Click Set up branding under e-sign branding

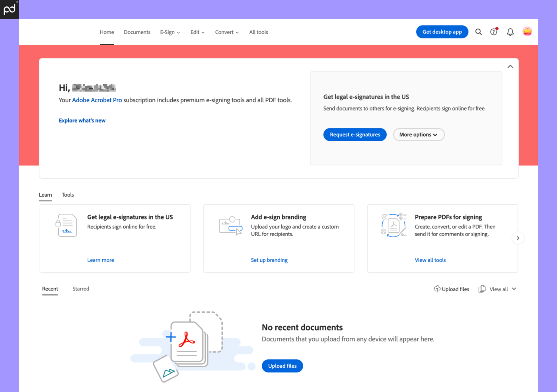[269, 260]
